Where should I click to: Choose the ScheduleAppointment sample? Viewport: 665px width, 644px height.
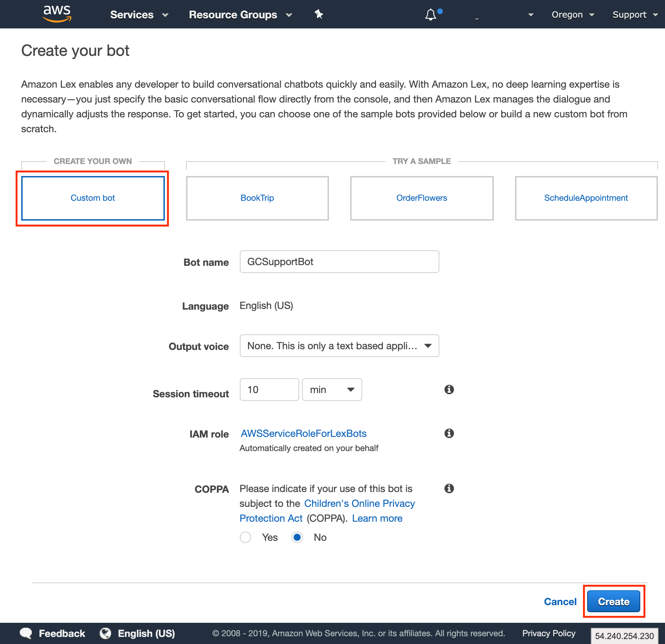tap(586, 198)
